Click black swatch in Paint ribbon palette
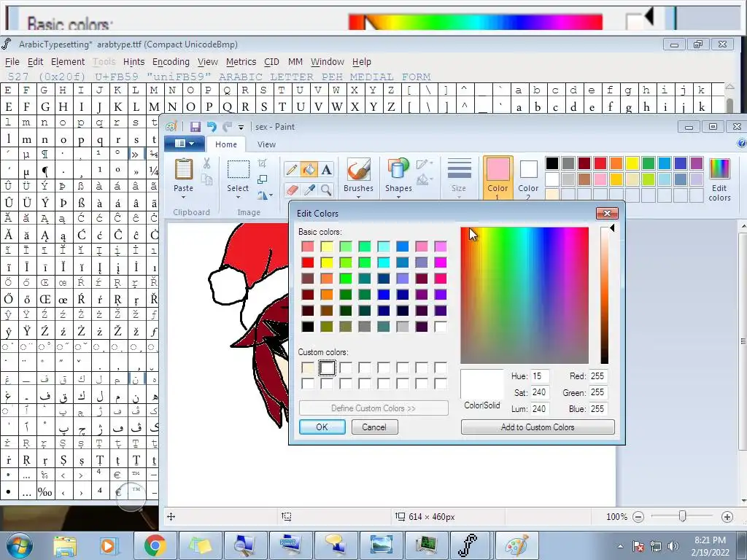The image size is (747, 560). point(552,163)
